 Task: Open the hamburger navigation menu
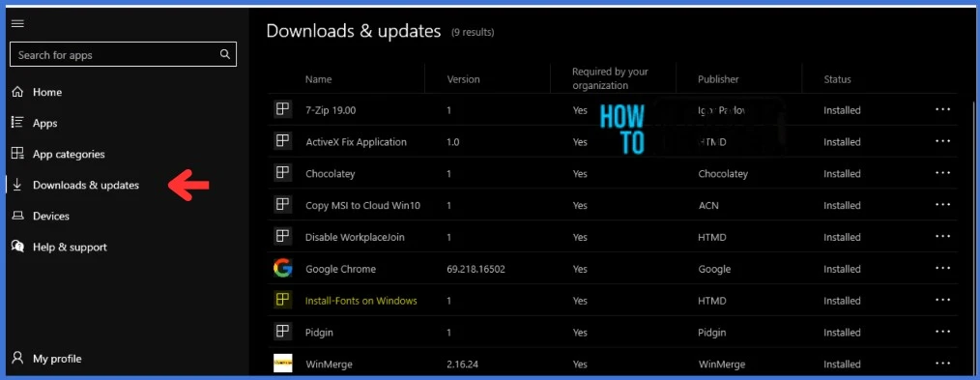pyautogui.click(x=18, y=24)
